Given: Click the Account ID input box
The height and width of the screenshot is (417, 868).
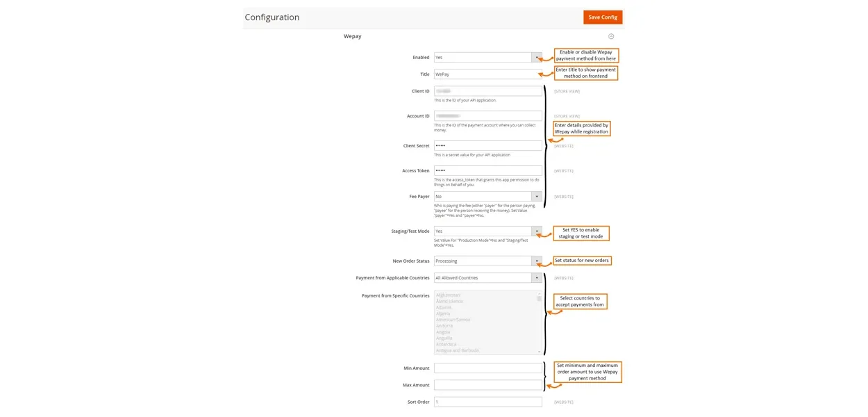Looking at the screenshot, I should click(x=487, y=116).
